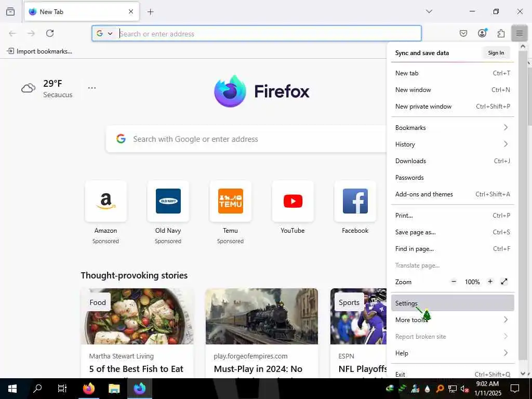Open the network tray icon
Viewport: 532px width, 399px height.
(x=453, y=389)
